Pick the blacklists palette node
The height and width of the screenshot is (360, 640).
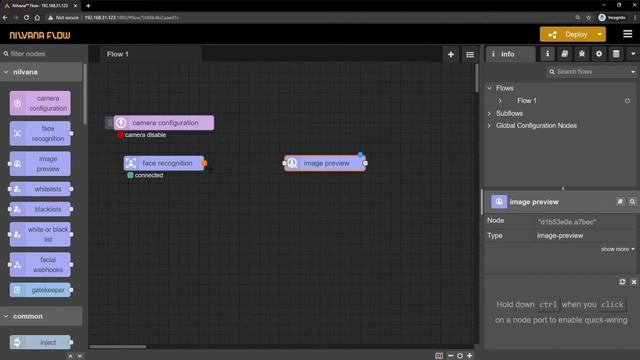(40, 209)
